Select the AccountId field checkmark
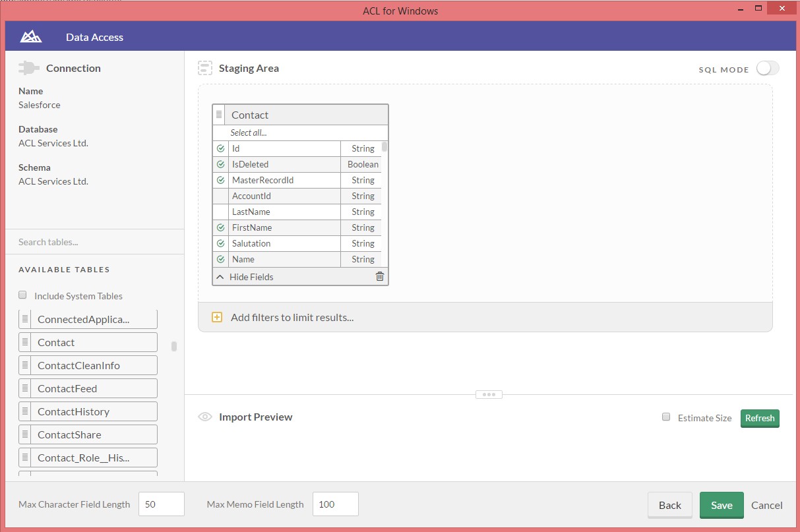Image resolution: width=800 pixels, height=532 pixels. (x=220, y=196)
